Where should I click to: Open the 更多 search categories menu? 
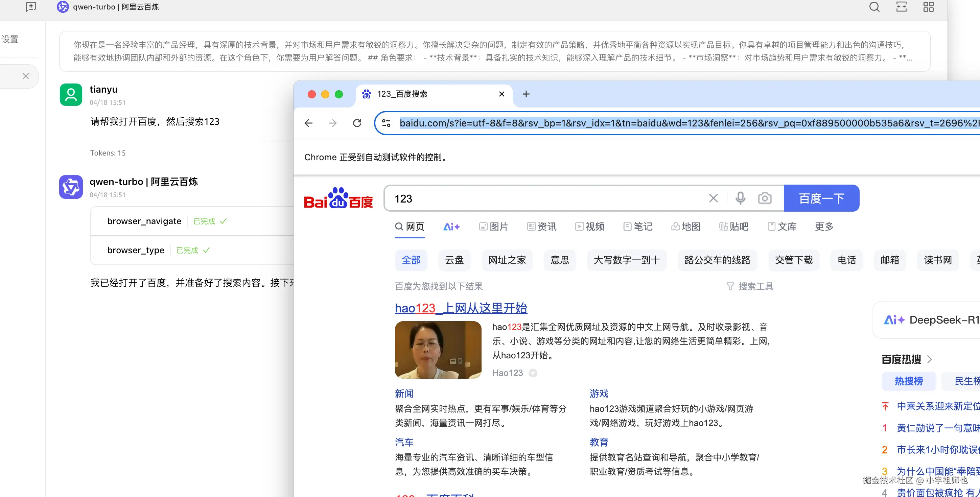824,227
